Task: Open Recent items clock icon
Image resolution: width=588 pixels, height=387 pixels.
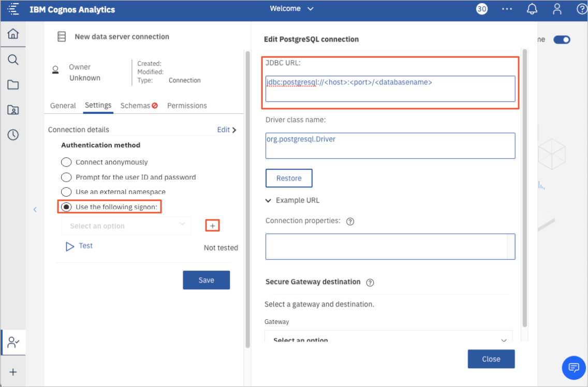Action: tap(13, 135)
